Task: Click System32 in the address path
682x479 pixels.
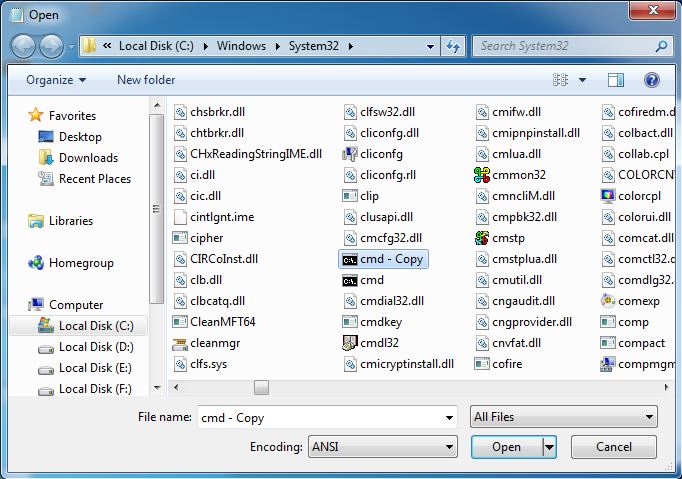Action: (314, 46)
